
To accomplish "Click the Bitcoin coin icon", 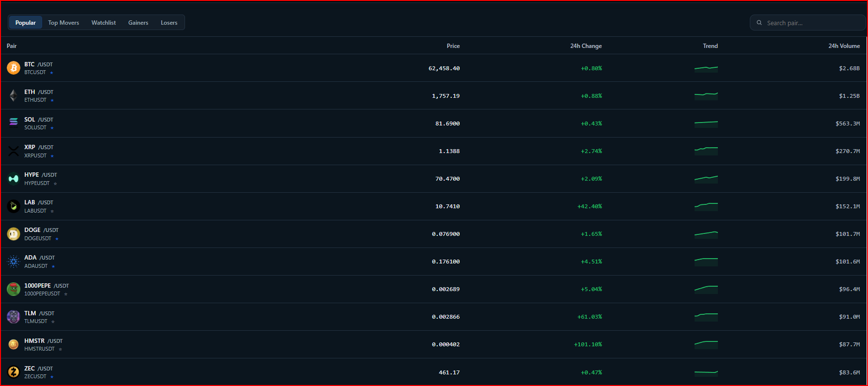I will pyautogui.click(x=14, y=68).
